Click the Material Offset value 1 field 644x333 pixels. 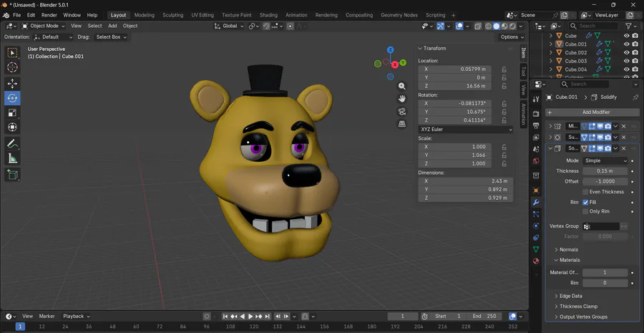(605, 273)
